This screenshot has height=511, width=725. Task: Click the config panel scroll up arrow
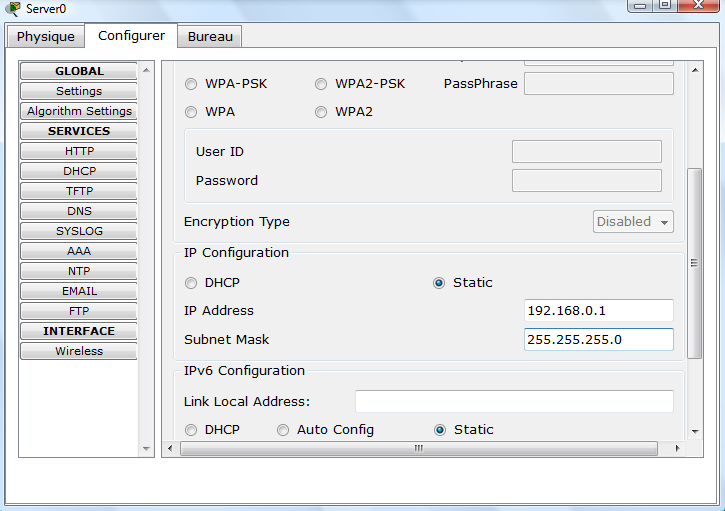[695, 70]
